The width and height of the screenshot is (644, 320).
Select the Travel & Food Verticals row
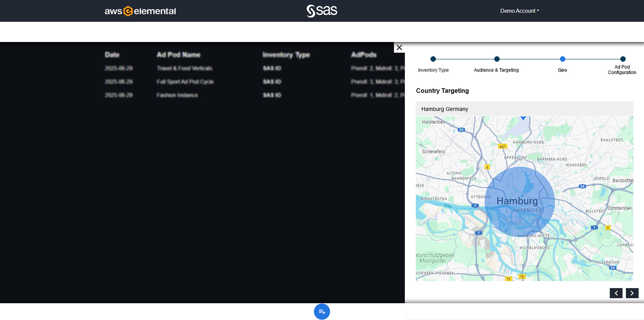pos(184,68)
